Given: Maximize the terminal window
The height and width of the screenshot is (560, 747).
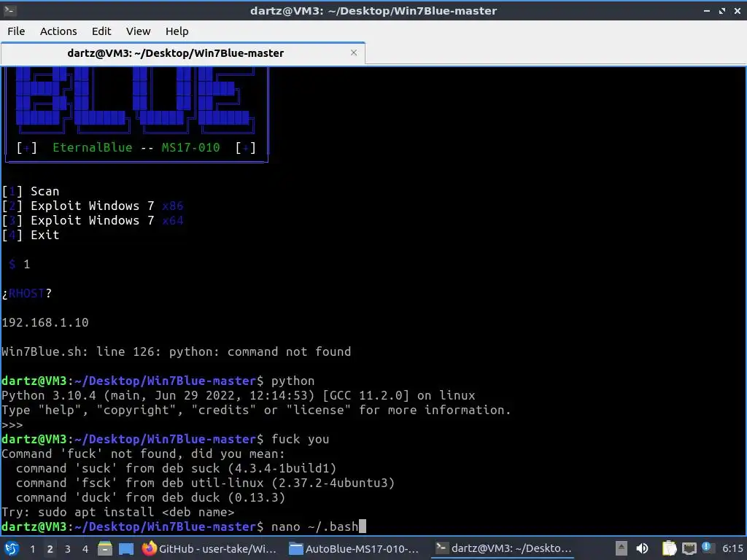Looking at the screenshot, I should coord(722,10).
